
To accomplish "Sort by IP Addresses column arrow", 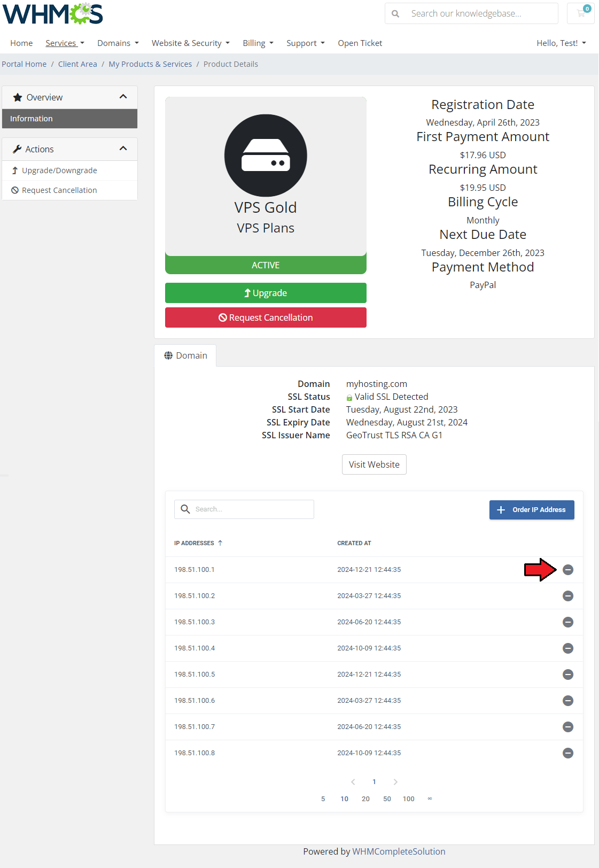I will 220,543.
